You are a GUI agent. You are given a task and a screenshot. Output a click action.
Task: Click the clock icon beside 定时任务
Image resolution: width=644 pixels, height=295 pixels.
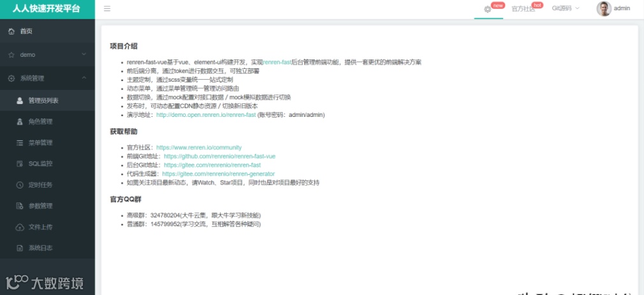click(x=20, y=185)
